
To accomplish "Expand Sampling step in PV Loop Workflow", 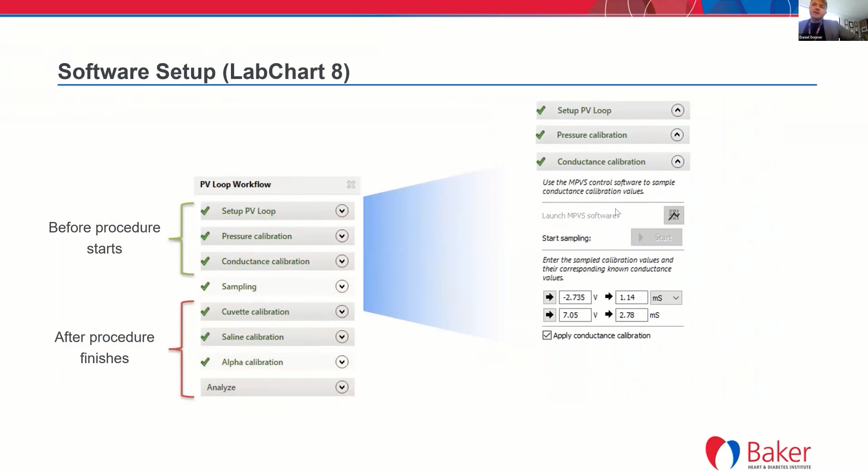I will tap(342, 286).
